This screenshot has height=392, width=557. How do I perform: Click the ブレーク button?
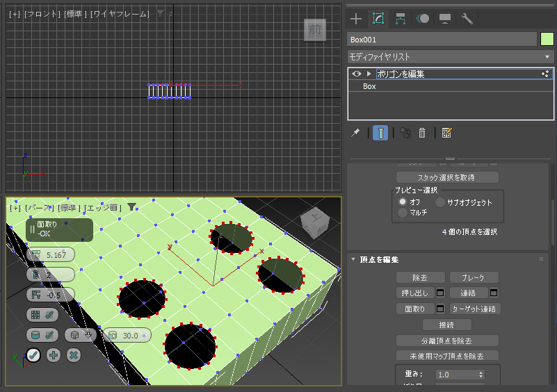click(474, 278)
